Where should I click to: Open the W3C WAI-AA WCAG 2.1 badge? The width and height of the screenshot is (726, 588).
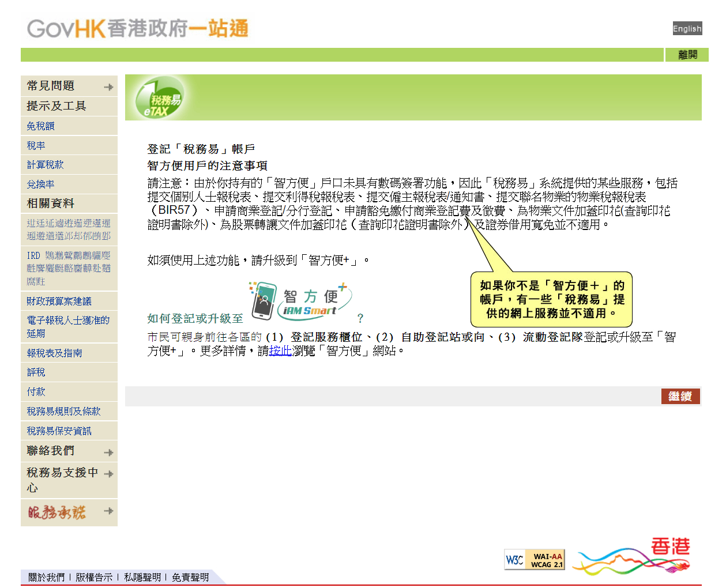(535, 559)
